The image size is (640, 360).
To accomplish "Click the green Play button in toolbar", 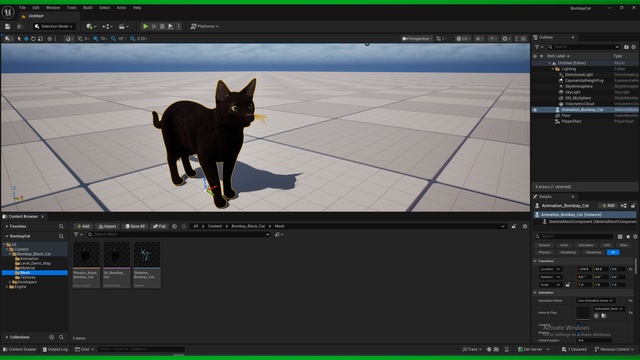I will pos(145,26).
